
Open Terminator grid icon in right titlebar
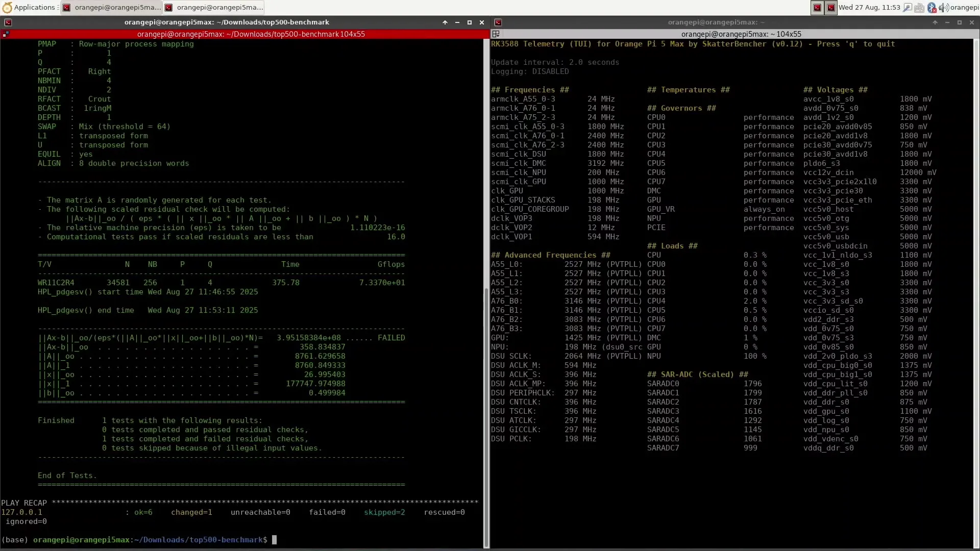[496, 34]
